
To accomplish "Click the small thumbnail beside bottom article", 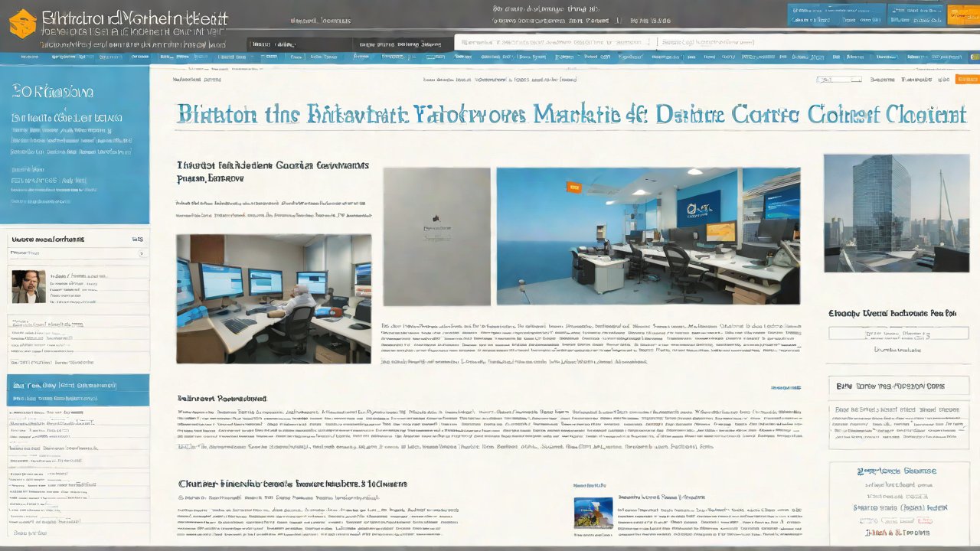I will click(593, 512).
